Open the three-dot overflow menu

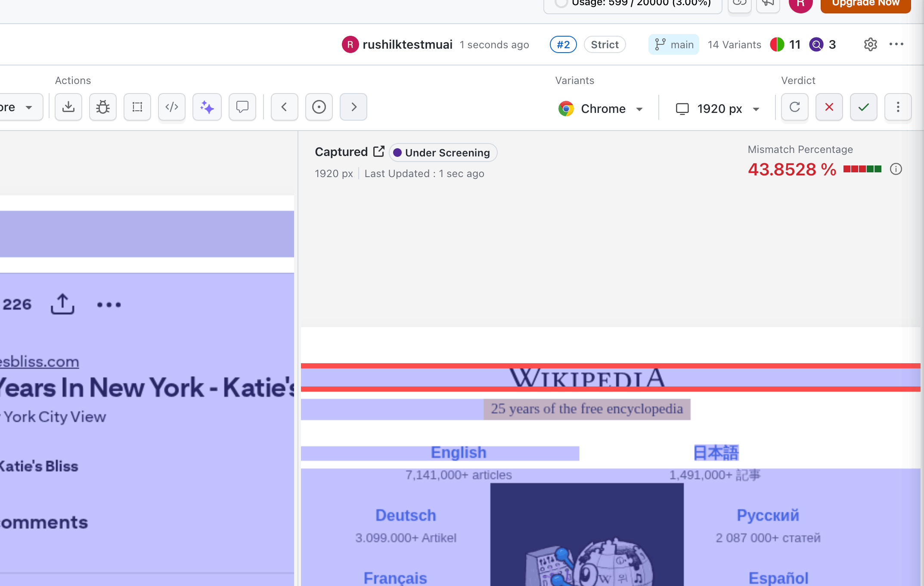[x=897, y=44]
